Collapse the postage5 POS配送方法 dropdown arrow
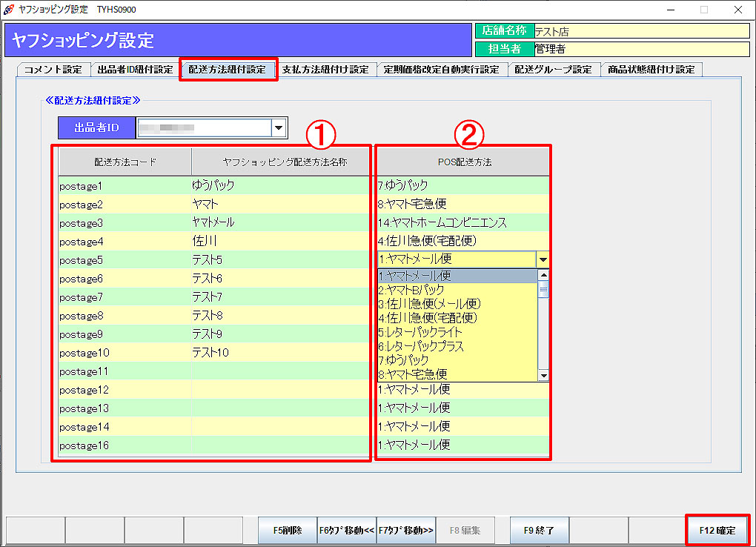Screen dimensions: 756x547 click(x=543, y=260)
